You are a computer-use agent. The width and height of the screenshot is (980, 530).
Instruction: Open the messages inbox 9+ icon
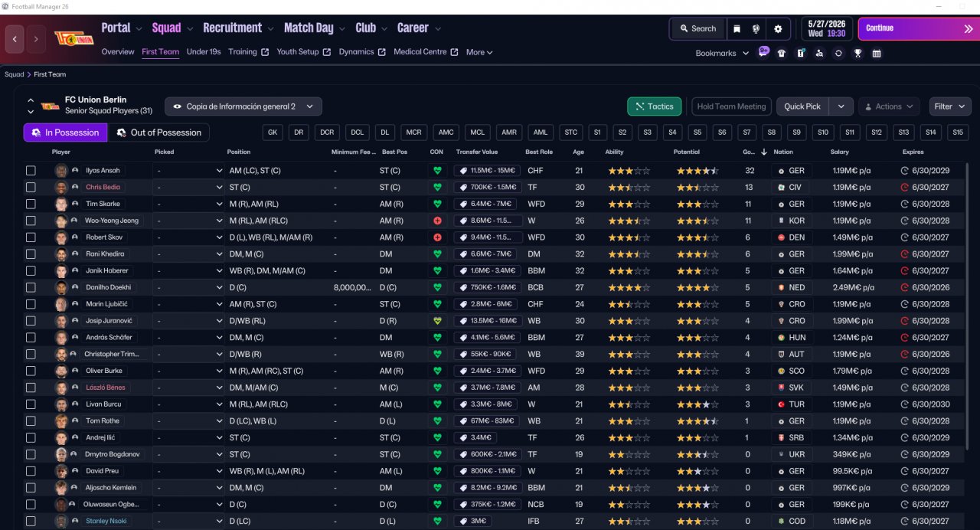pos(763,51)
